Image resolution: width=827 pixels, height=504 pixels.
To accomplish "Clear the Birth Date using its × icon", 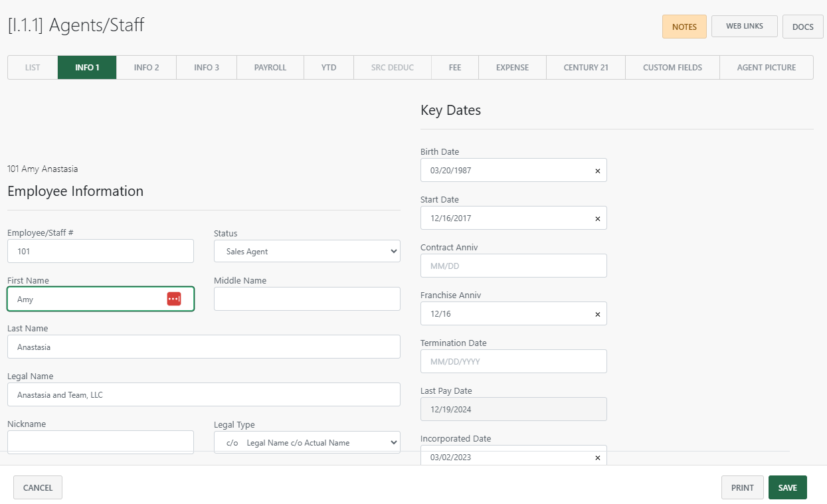I will pos(597,170).
